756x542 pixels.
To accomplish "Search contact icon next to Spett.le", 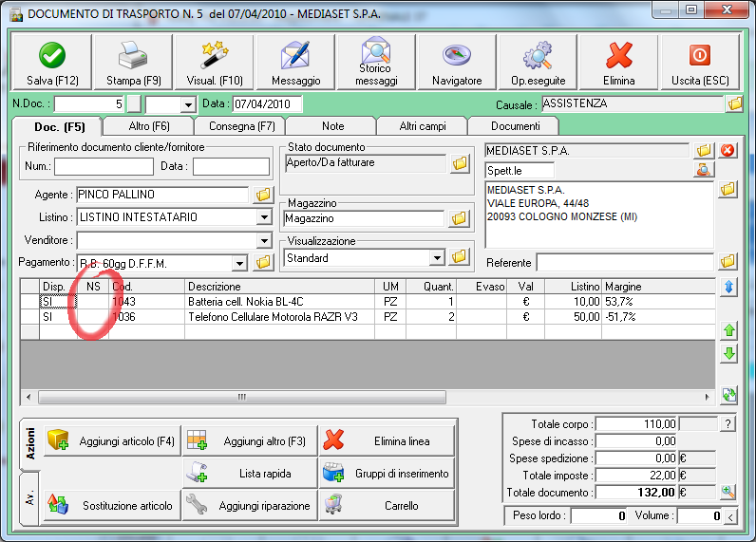I will click(x=704, y=170).
